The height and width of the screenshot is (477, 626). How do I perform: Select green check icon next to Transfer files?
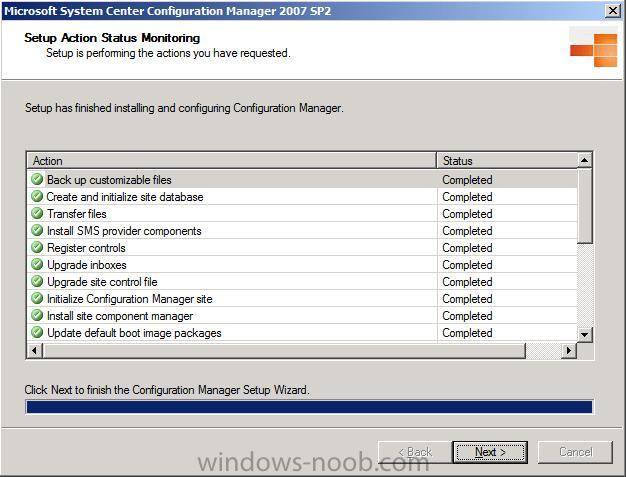37,214
